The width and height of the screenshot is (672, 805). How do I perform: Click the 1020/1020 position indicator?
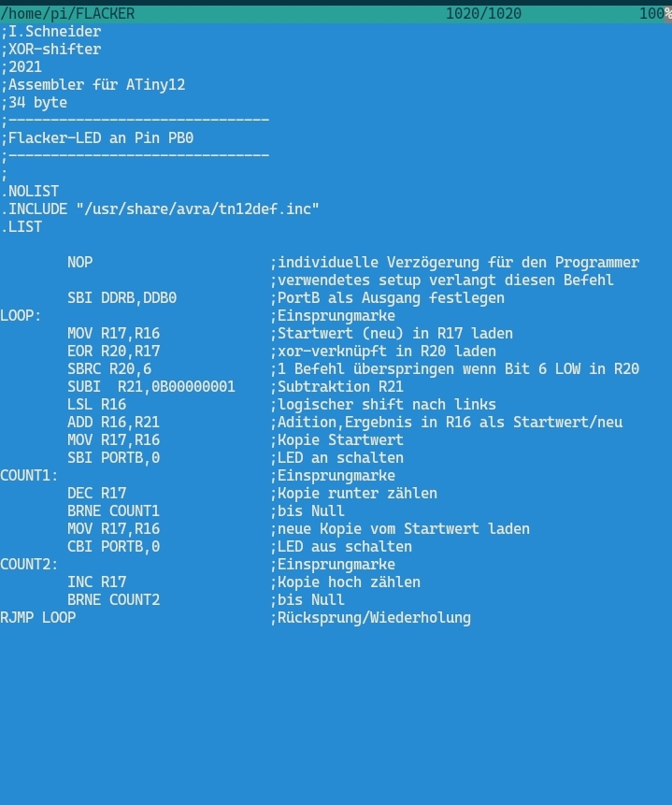point(483,14)
